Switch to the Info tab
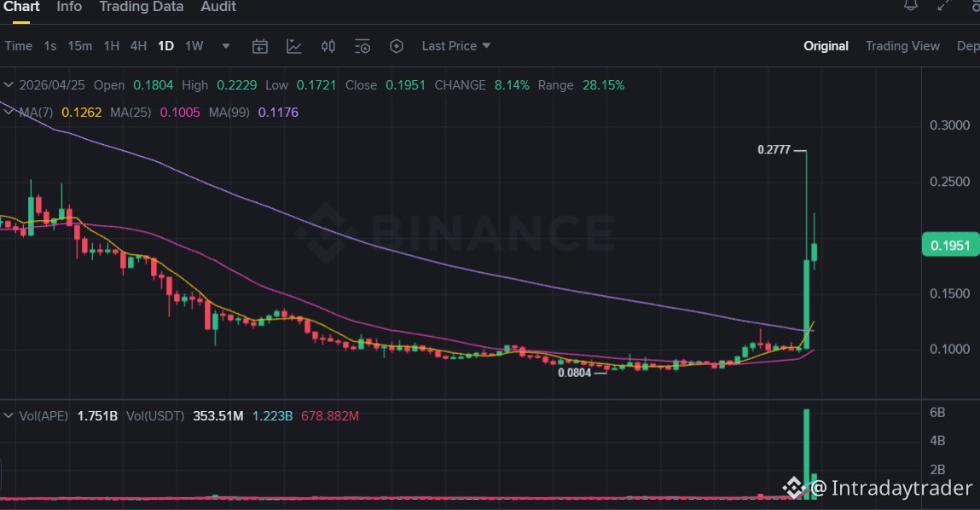 [69, 7]
